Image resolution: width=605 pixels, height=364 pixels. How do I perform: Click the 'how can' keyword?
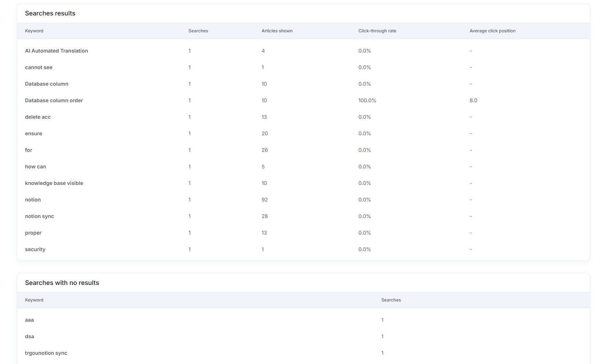coord(35,167)
